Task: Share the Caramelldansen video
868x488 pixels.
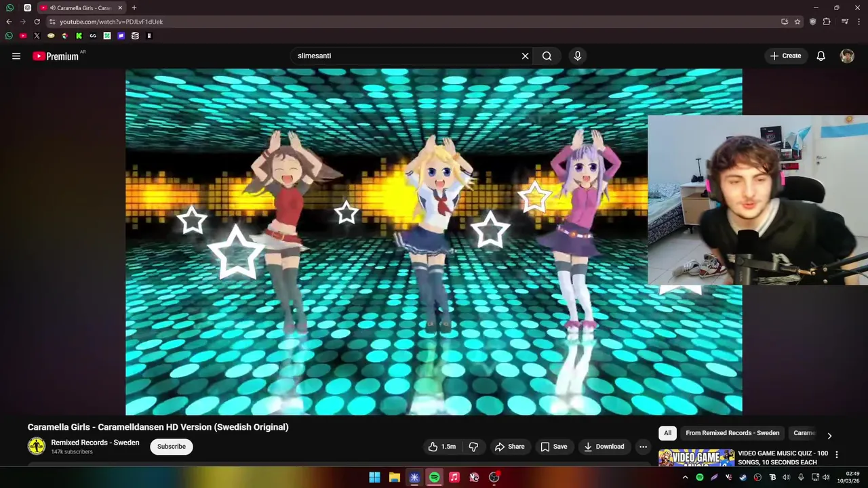Action: point(509,447)
